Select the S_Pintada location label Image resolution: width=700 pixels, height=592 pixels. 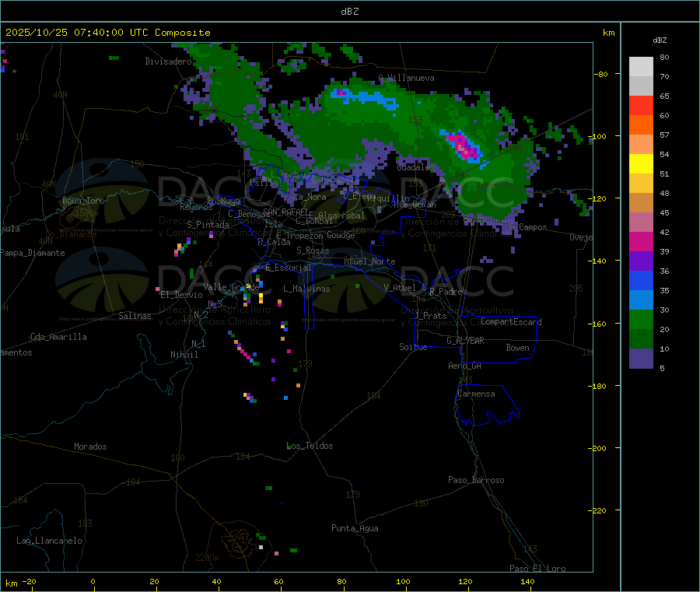(x=208, y=225)
